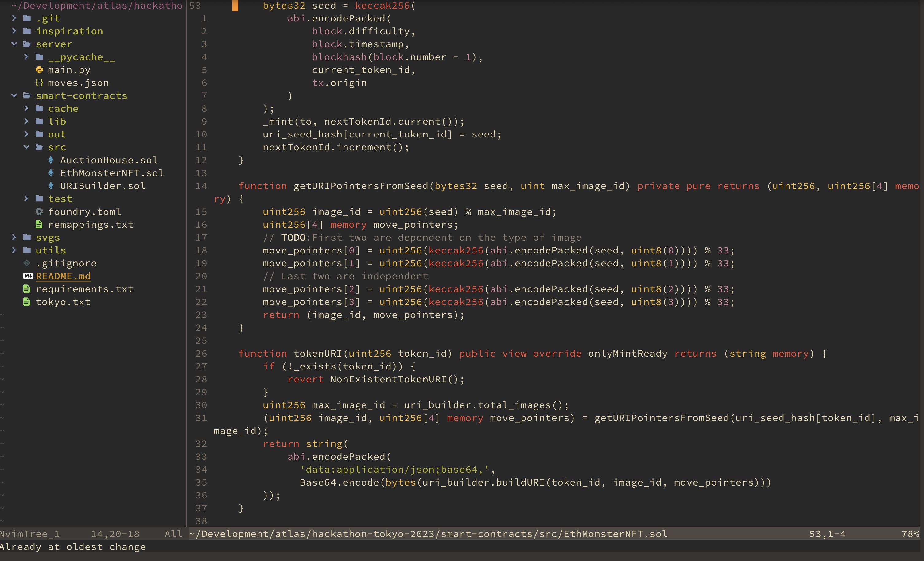The image size is (924, 561).
Task: Click the TODO comment keyword
Action: (x=294, y=237)
